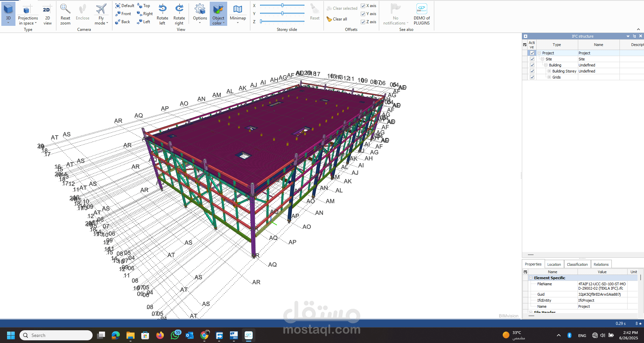Expand the Building Storey tree node

[549, 71]
